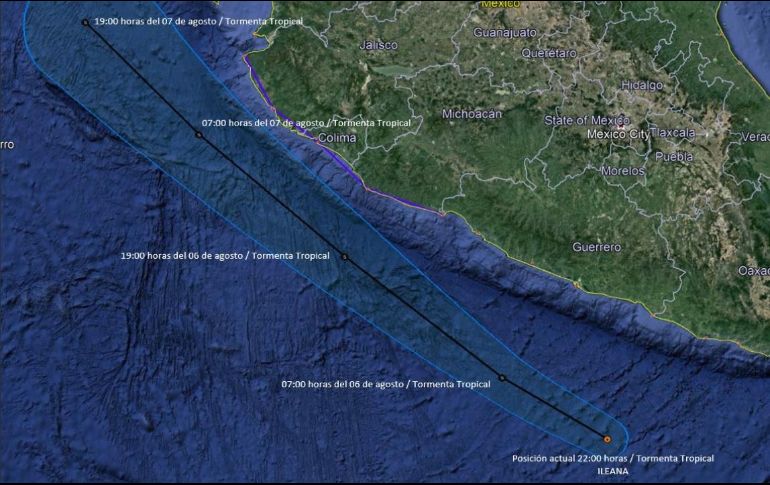Select the 07:00 horas del 06 de agosto track point

[502, 378]
